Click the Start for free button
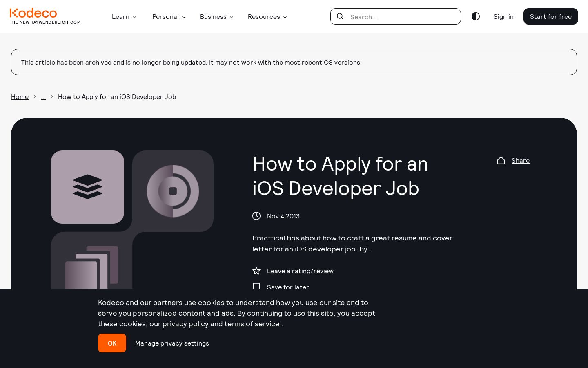This screenshot has width=588, height=368. 551,16
